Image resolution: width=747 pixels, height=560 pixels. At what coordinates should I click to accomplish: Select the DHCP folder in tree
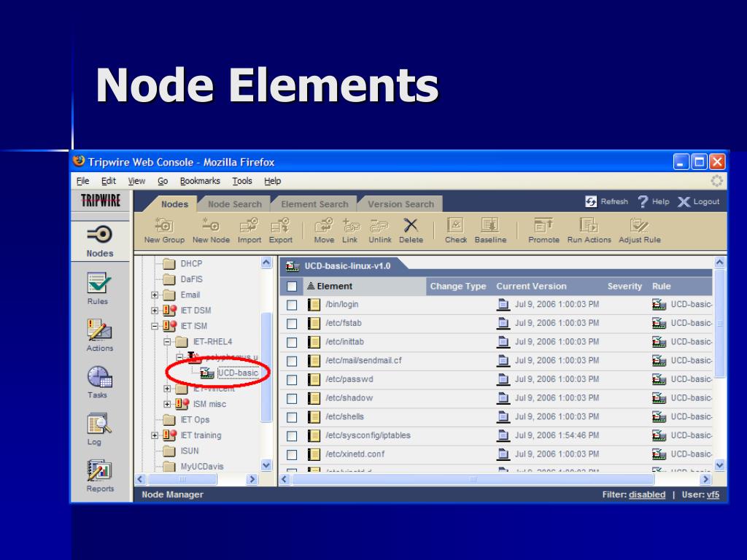coord(191,263)
